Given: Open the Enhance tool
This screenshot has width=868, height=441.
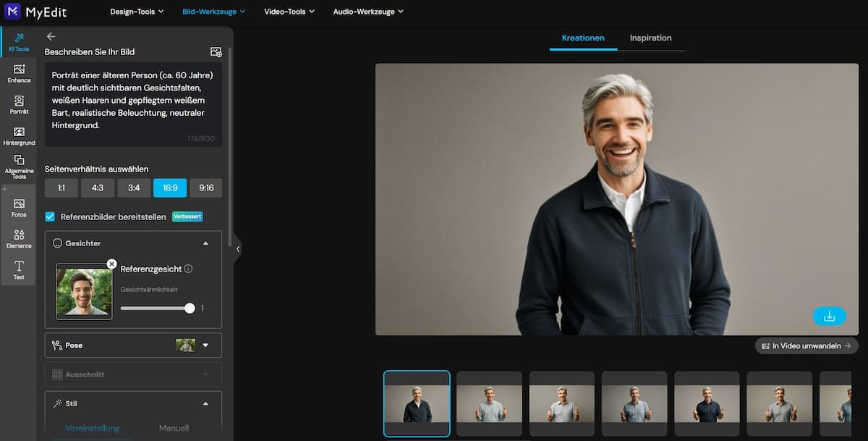Looking at the screenshot, I should (x=19, y=73).
